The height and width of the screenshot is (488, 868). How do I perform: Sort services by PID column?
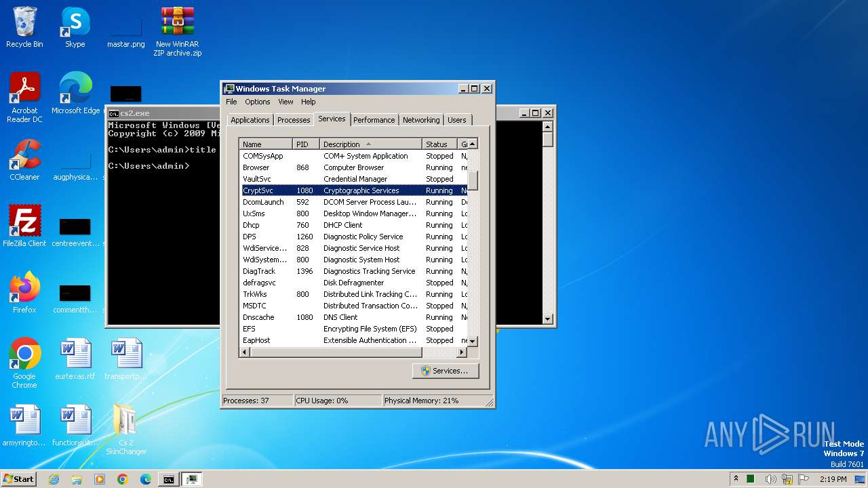coord(306,144)
